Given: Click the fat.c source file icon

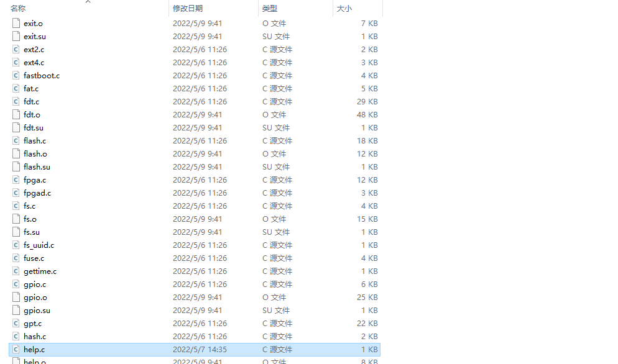Looking at the screenshot, I should tap(16, 88).
